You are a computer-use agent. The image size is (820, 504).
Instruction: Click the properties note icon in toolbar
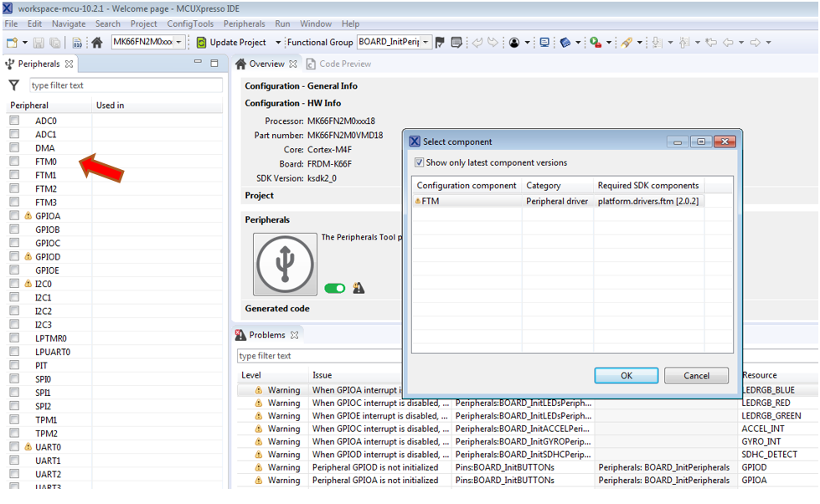point(456,43)
